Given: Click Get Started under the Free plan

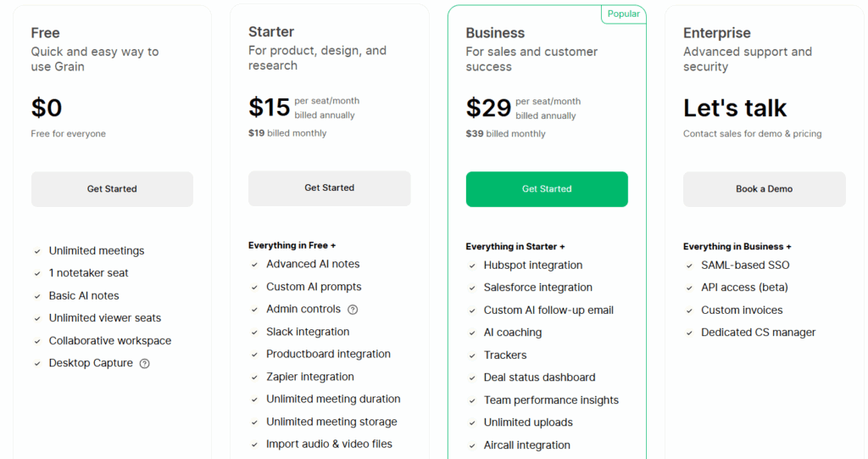Looking at the screenshot, I should (x=112, y=189).
